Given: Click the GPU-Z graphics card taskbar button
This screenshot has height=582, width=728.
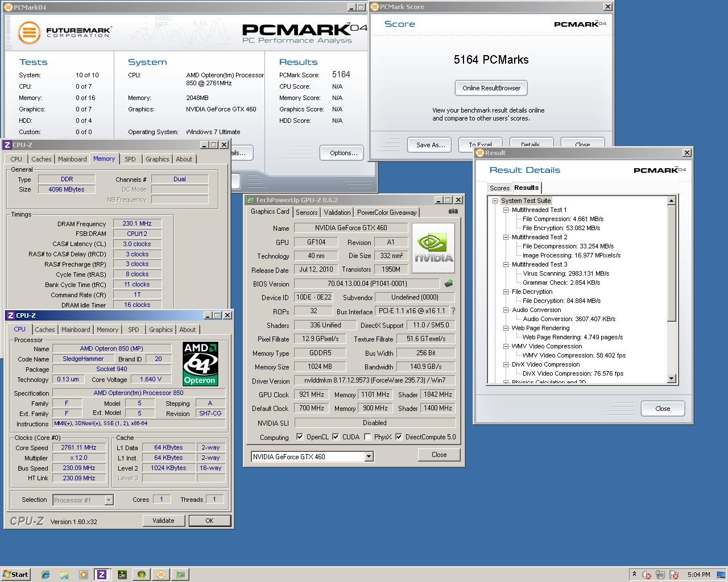Looking at the screenshot, I should [x=180, y=575].
